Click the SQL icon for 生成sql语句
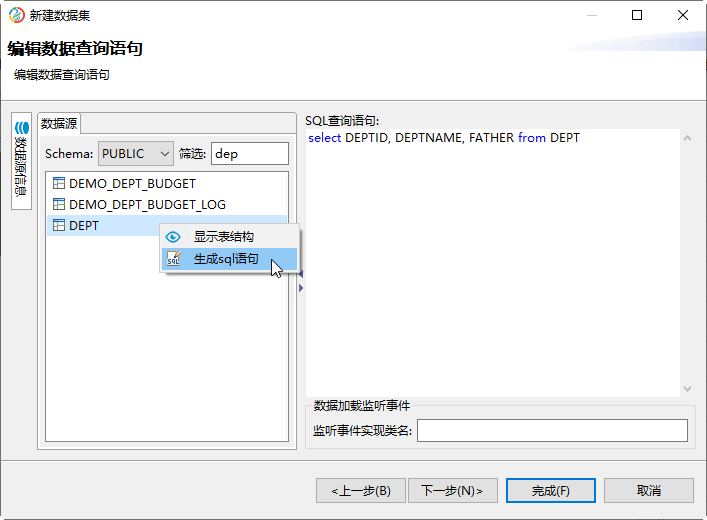The height and width of the screenshot is (520, 707). [x=173, y=259]
